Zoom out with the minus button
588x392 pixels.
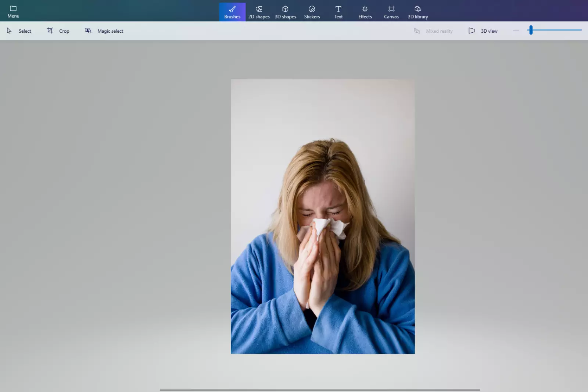516,31
